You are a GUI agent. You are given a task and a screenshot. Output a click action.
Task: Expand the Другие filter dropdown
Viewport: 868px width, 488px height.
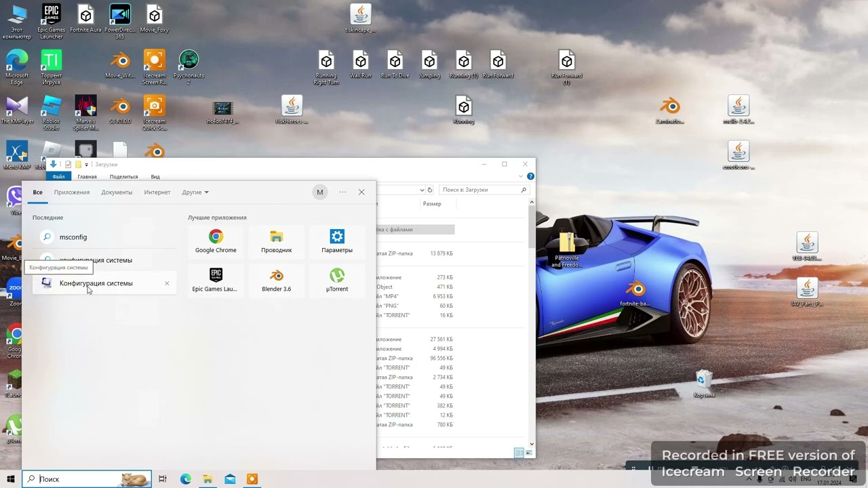pos(195,192)
